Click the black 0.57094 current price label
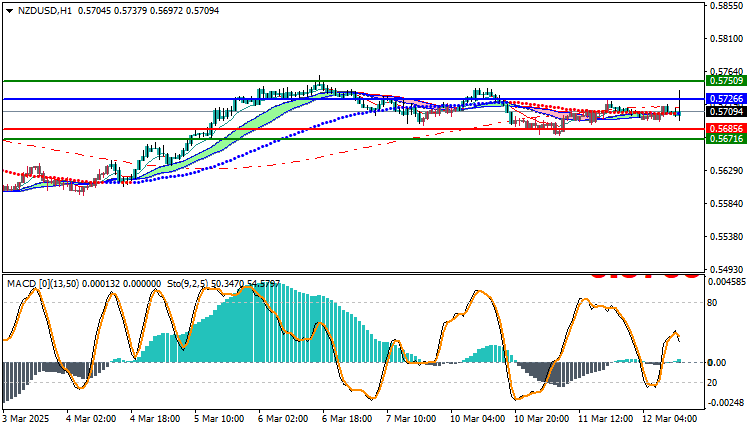The height and width of the screenshot is (430, 750). point(727,111)
